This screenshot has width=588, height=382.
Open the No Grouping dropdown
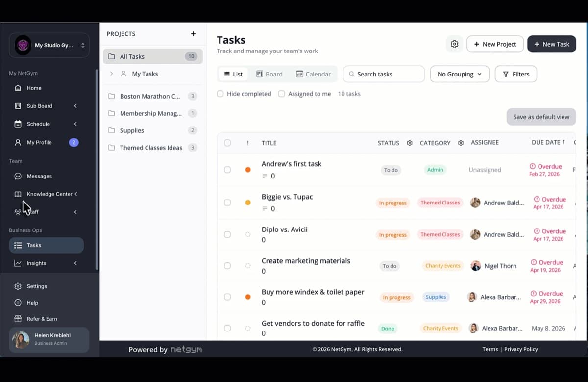(x=460, y=74)
